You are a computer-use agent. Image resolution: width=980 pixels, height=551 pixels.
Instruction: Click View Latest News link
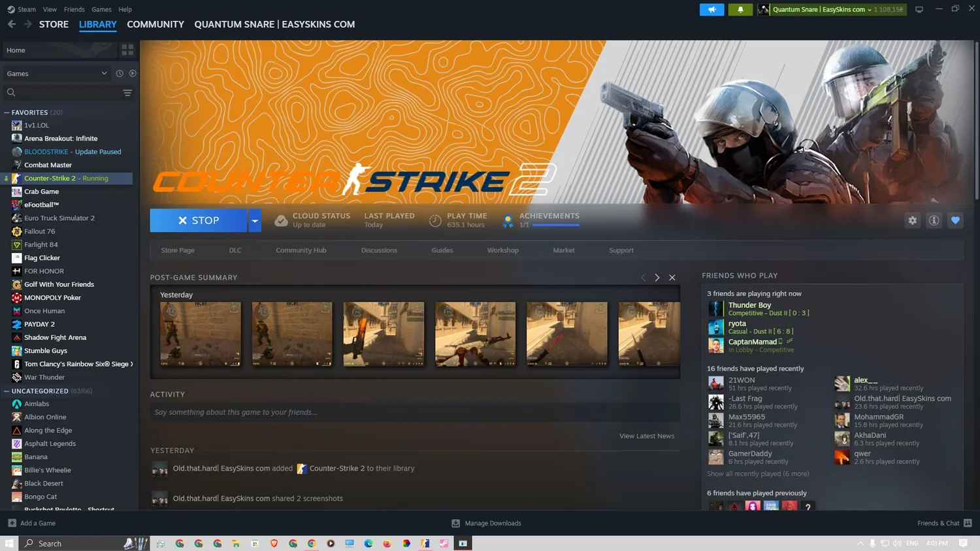click(x=646, y=436)
